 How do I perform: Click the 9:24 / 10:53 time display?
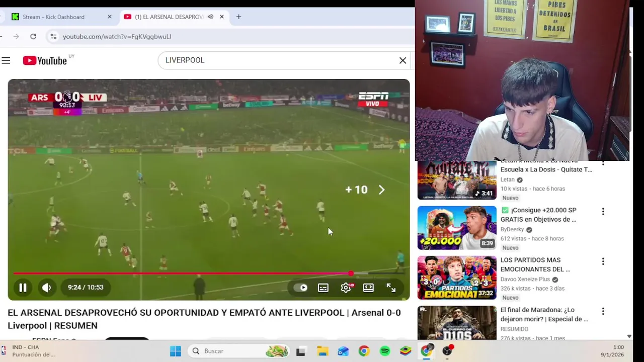pyautogui.click(x=86, y=288)
